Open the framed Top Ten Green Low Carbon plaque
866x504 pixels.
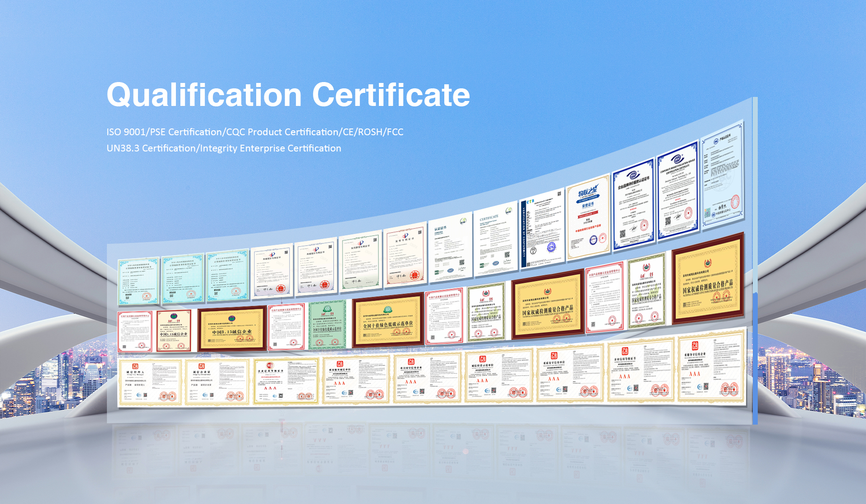[388, 320]
